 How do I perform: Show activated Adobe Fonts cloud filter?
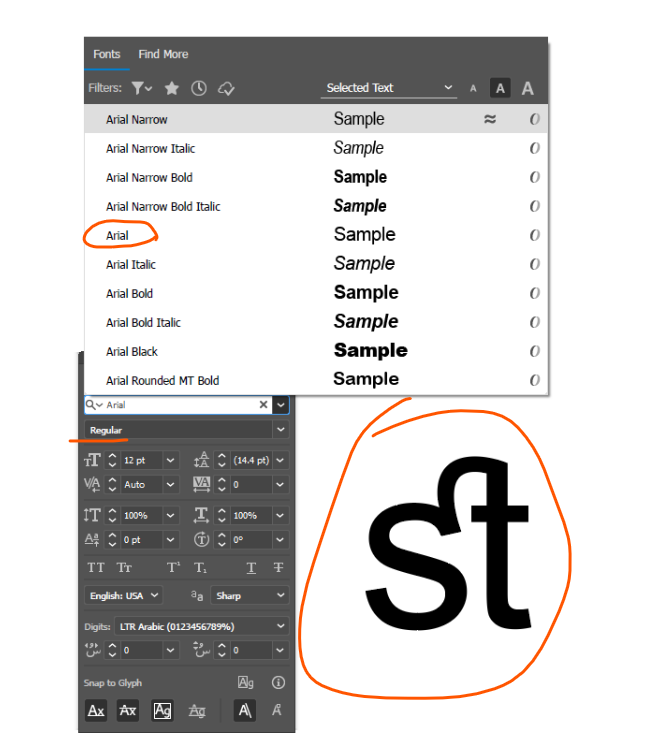[x=226, y=88]
